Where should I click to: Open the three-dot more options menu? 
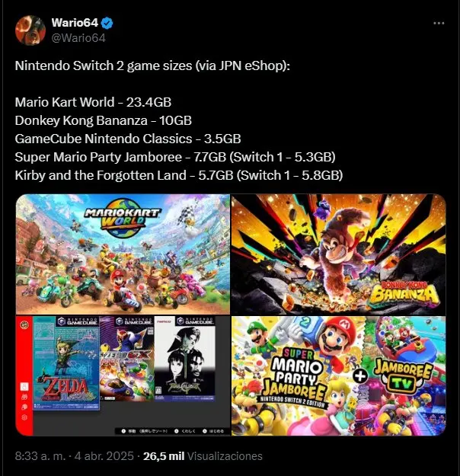(x=439, y=23)
